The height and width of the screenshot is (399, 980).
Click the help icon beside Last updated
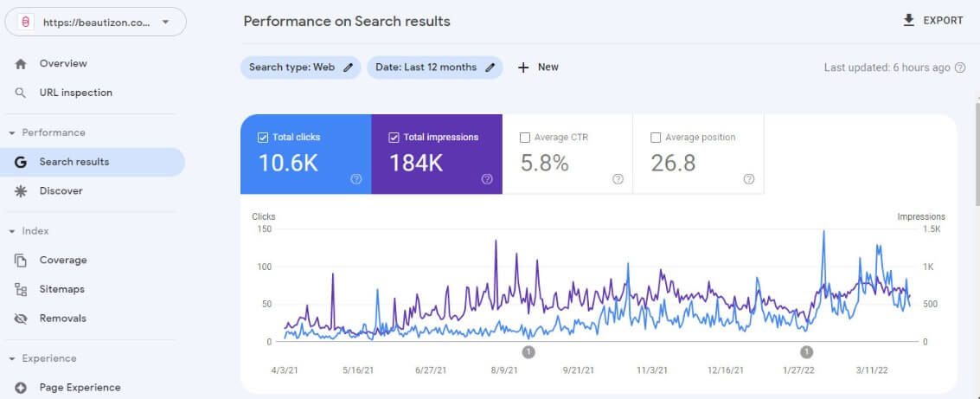point(960,68)
